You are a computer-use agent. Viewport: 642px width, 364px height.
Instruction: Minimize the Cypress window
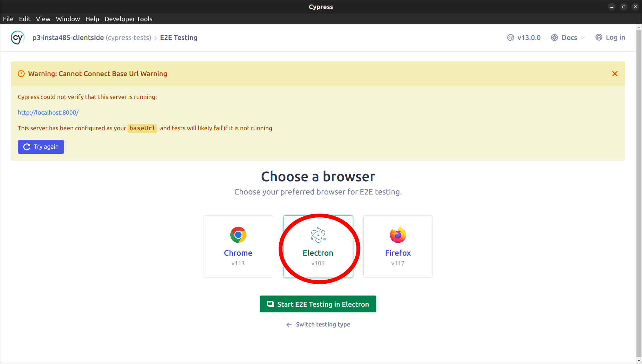pos(612,7)
